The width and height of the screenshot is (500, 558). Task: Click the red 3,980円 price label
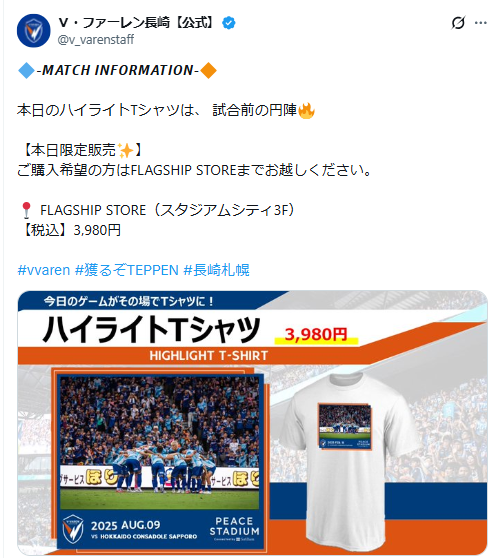[x=316, y=335]
